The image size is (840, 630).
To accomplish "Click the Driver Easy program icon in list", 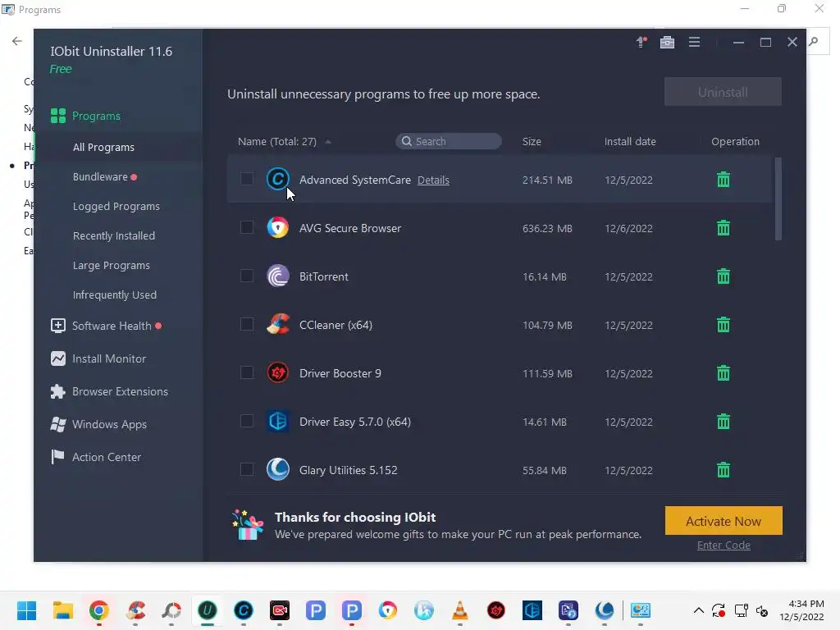I will [x=278, y=421].
